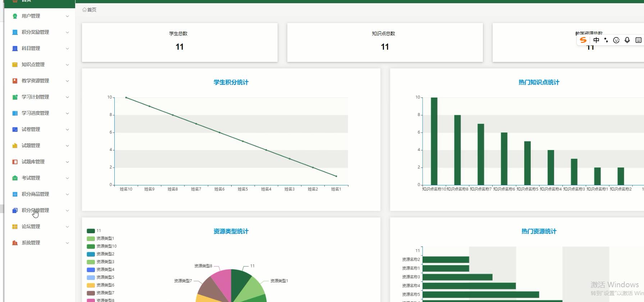644x302 pixels.
Task: Open the 积分兑换管理 menu label
Action: click(35, 211)
